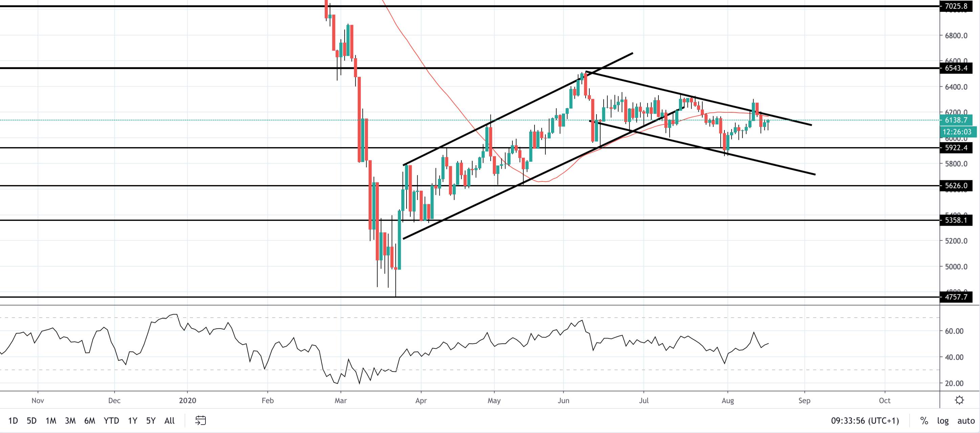Open timezone menu showing 09:33:56 (UTC+1)

click(865, 420)
